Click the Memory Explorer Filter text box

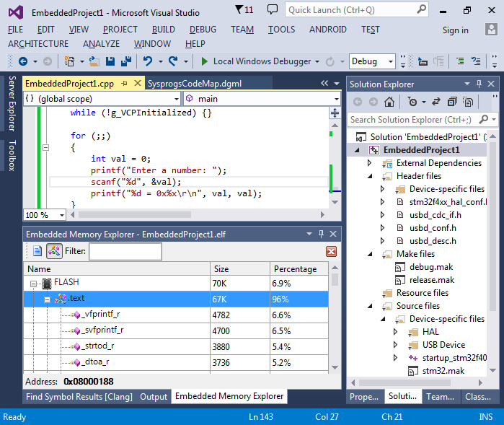[x=125, y=251]
